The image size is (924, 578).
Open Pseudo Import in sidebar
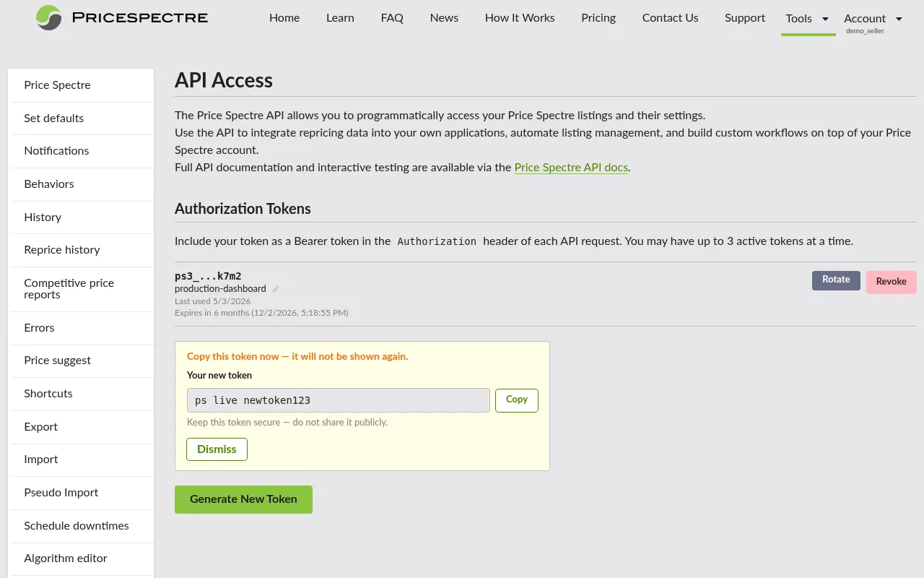[82, 493]
